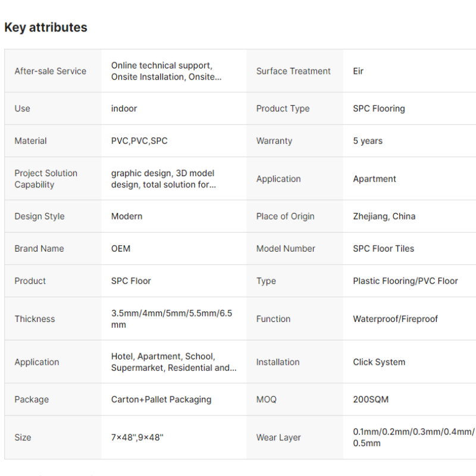This screenshot has width=476, height=476.
Task: Click the Thickness values cell
Action: tap(171, 319)
